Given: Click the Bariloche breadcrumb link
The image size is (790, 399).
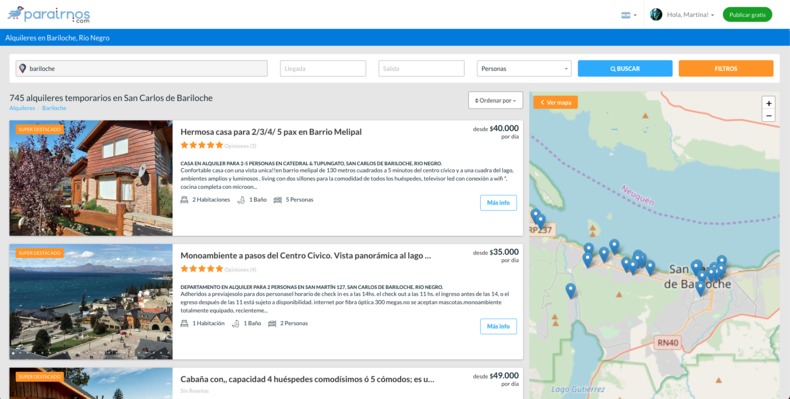Looking at the screenshot, I should tap(54, 108).
